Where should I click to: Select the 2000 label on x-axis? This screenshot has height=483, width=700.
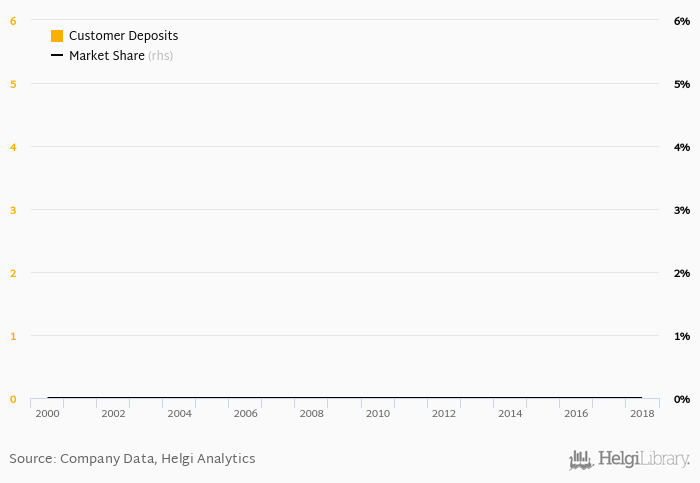click(x=47, y=413)
